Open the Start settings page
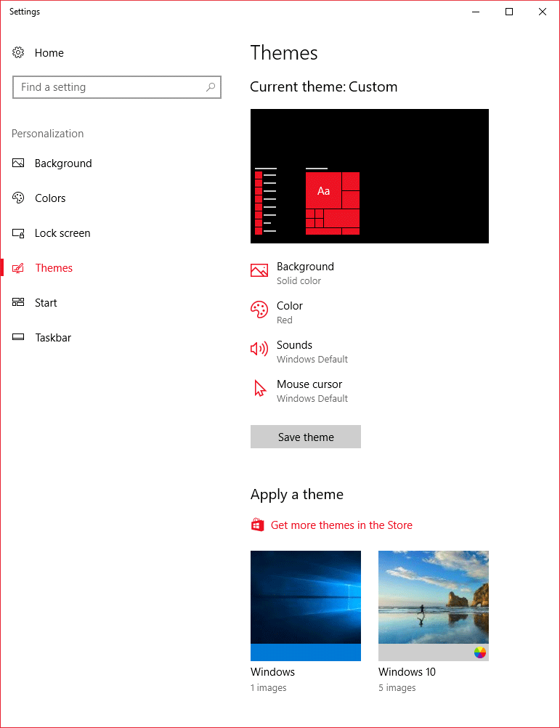Screen dimensions: 560x728 click(46, 303)
